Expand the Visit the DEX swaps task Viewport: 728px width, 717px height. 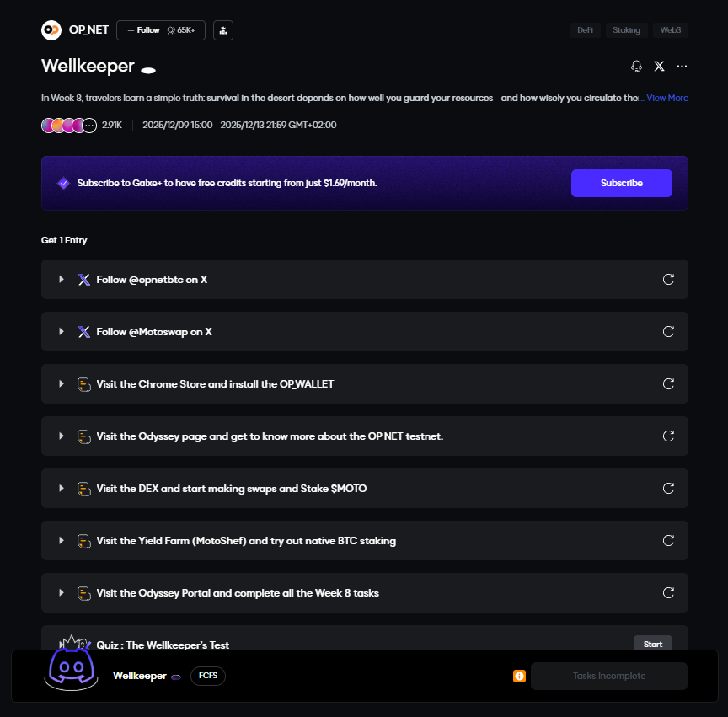(62, 488)
